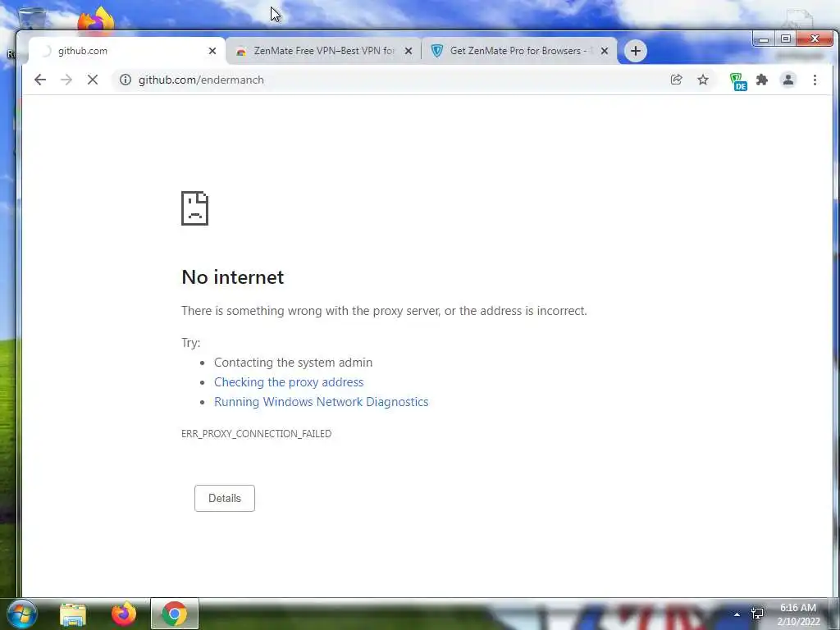This screenshot has height=630, width=840.
Task: Click the Recycle Bin desktop icon
Action: 32,18
